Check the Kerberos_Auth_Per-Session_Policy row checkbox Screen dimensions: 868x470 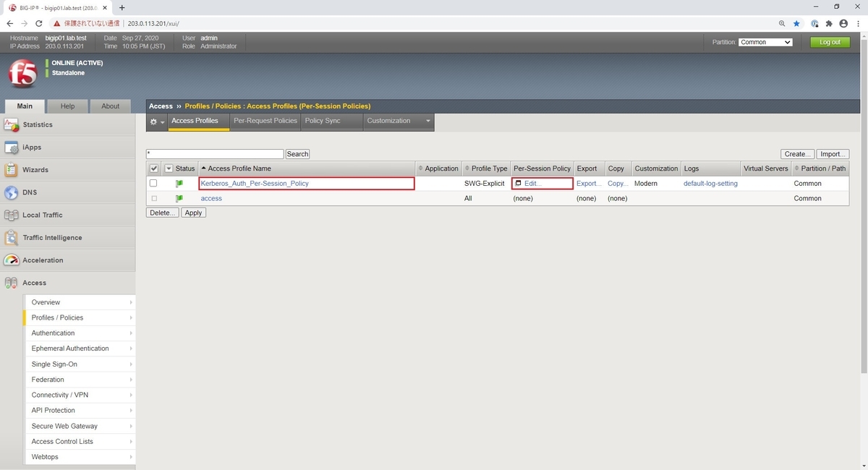click(153, 184)
